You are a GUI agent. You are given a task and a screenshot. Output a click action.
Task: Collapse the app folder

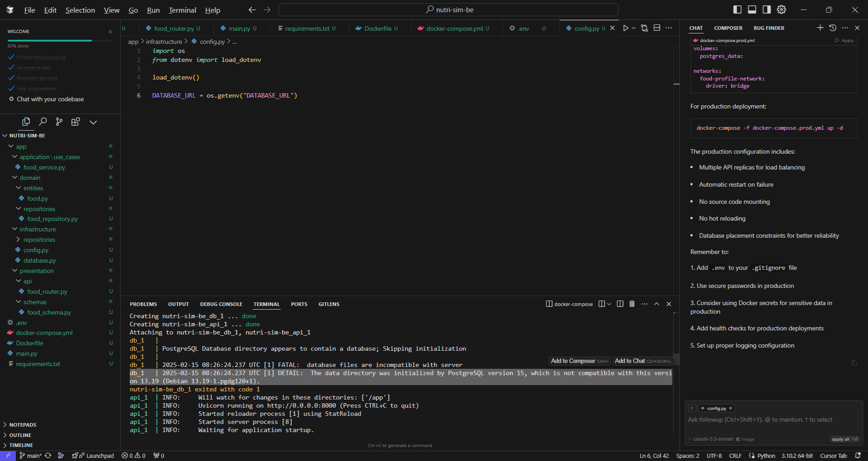tap(11, 146)
